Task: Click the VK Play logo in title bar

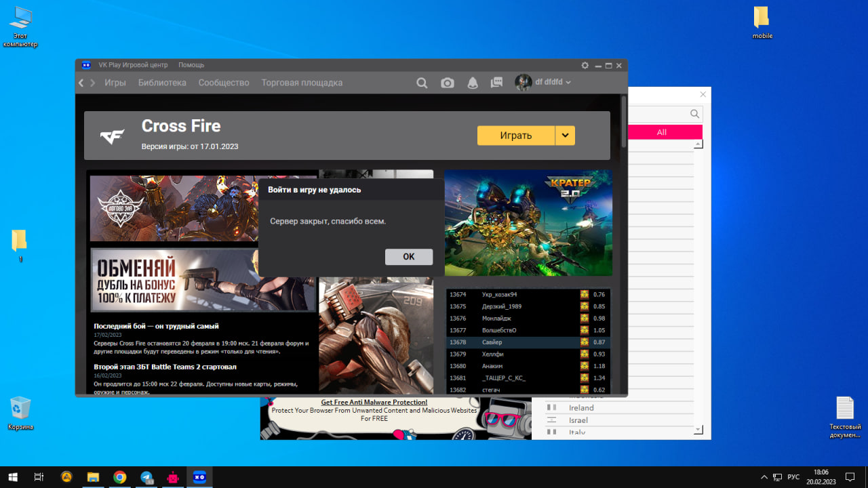Action: (x=86, y=65)
